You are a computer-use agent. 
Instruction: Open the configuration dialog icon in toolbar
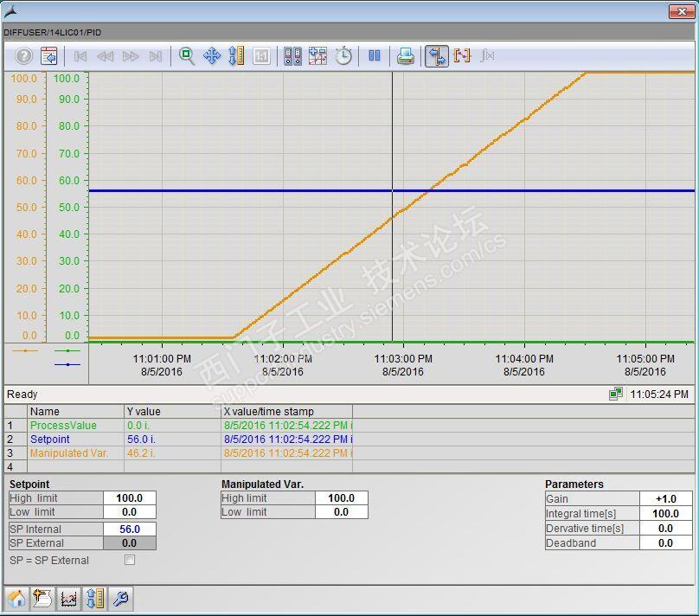tap(49, 56)
